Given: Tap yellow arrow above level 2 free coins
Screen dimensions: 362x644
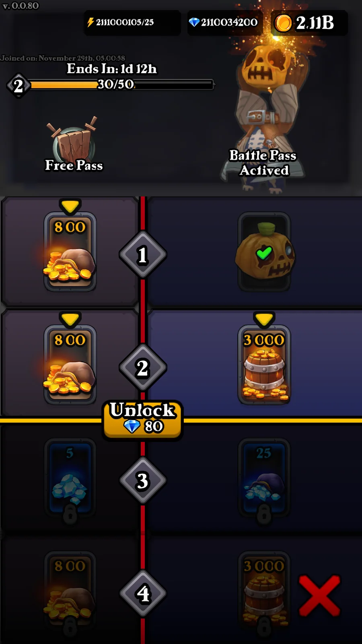Looking at the screenshot, I should pyautogui.click(x=70, y=319).
